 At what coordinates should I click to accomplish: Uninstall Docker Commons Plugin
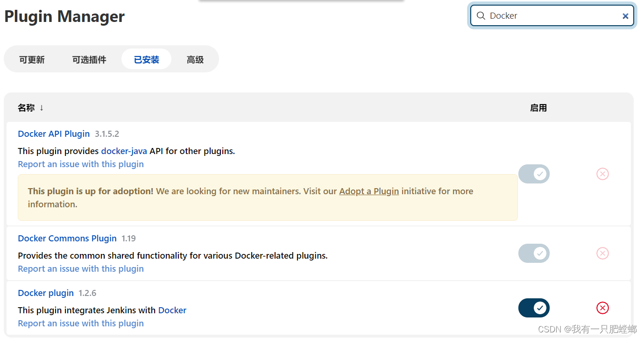point(602,253)
